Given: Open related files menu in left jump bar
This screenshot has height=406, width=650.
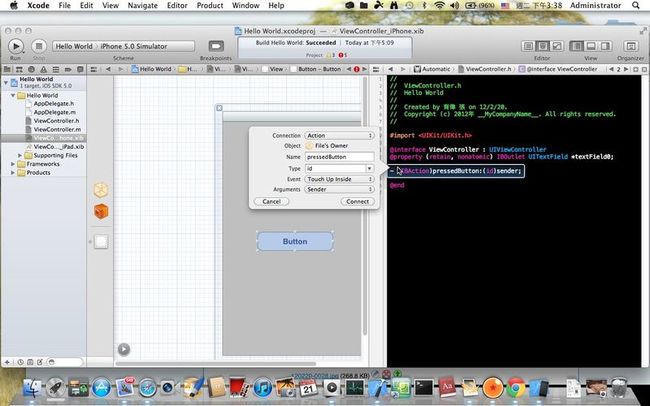Looking at the screenshot, I should [94, 69].
